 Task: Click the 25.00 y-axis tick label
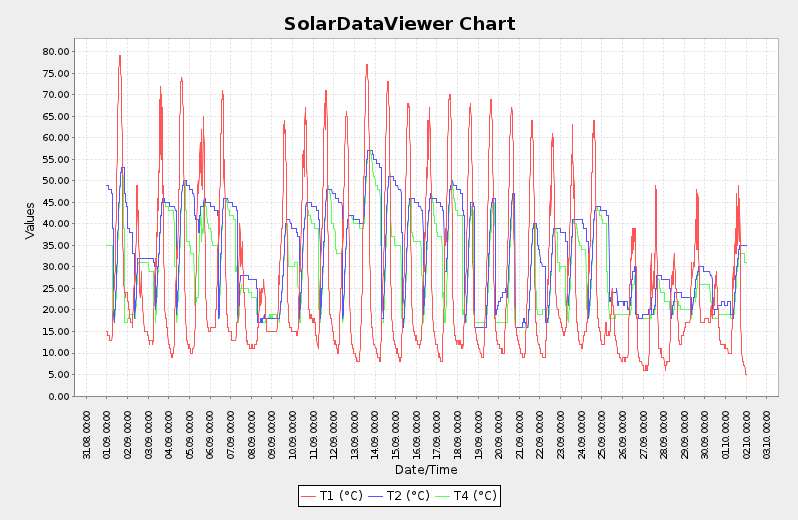pos(56,288)
